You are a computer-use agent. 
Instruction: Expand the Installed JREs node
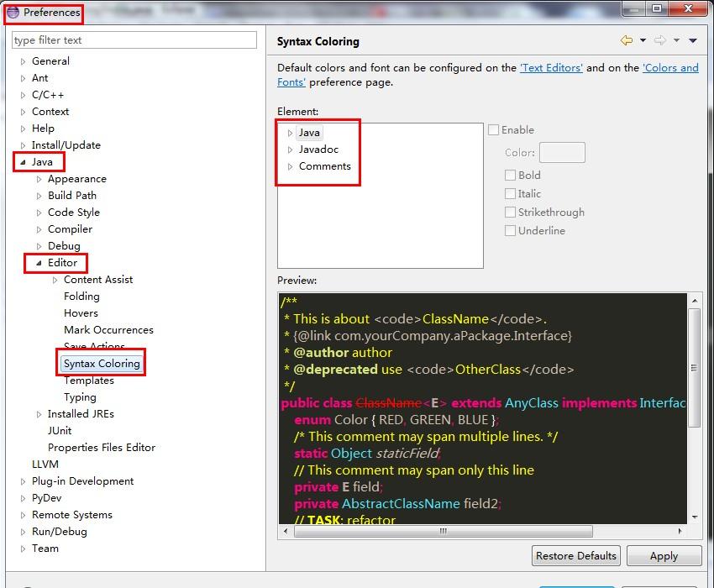coord(39,414)
